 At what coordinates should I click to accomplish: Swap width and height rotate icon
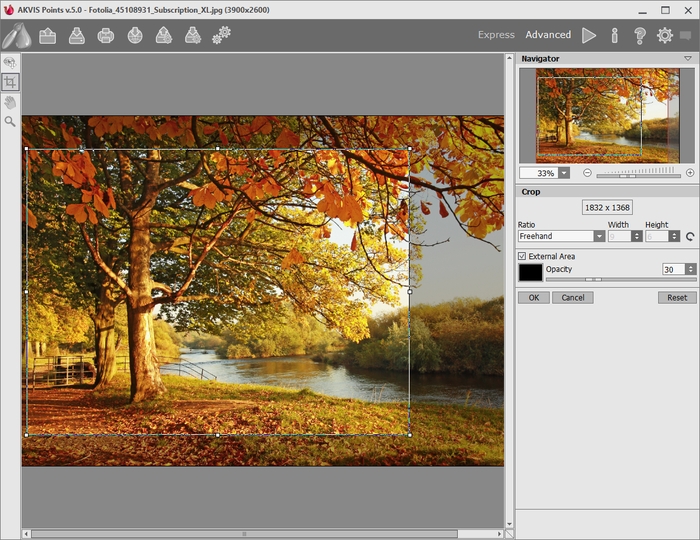pyautogui.click(x=690, y=237)
